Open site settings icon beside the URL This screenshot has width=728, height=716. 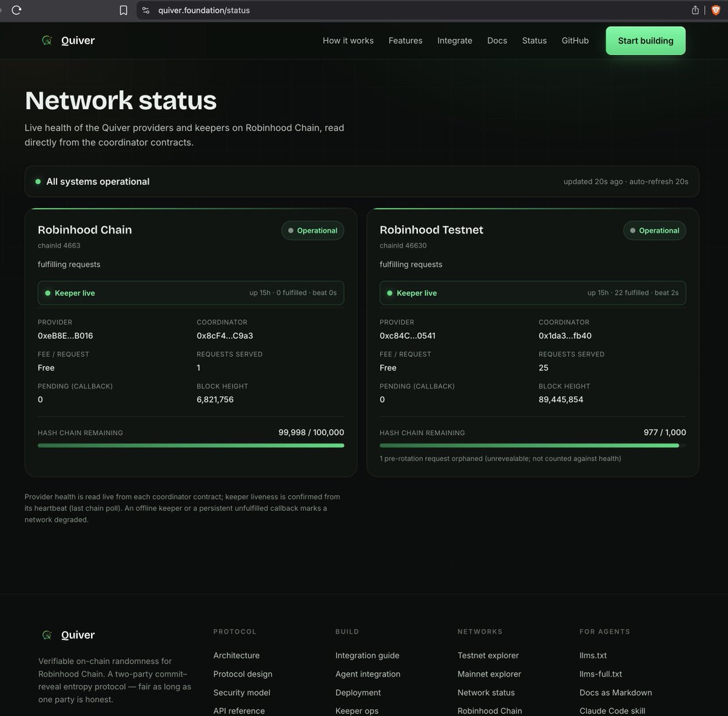tap(146, 10)
